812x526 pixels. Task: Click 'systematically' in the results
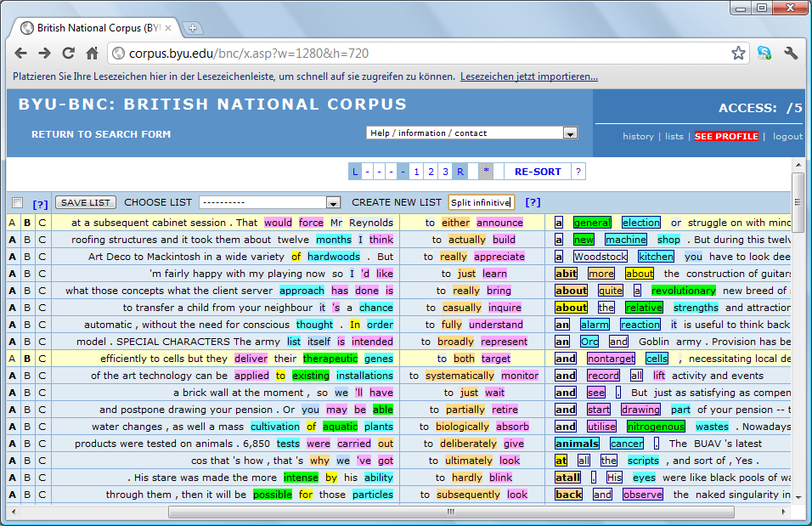460,376
